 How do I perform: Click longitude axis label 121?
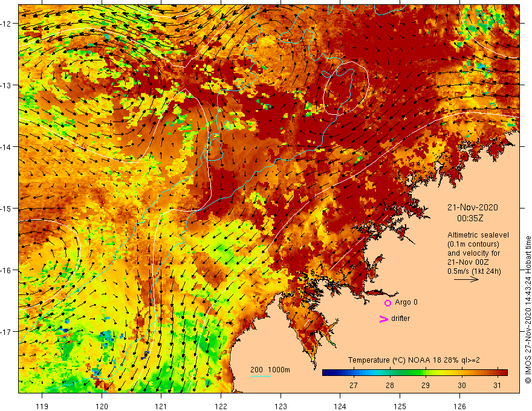click(161, 406)
